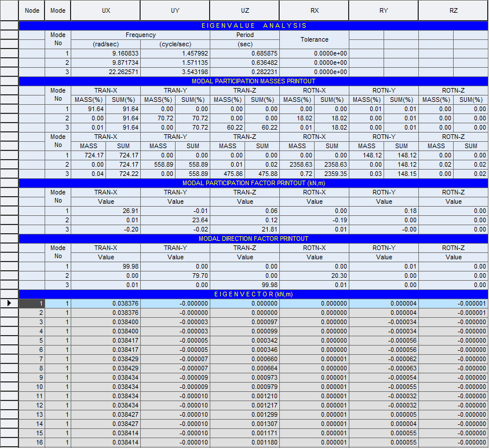489x448 pixels.
Task: Select eigenvector RY value 0.000005
Action: point(384,414)
